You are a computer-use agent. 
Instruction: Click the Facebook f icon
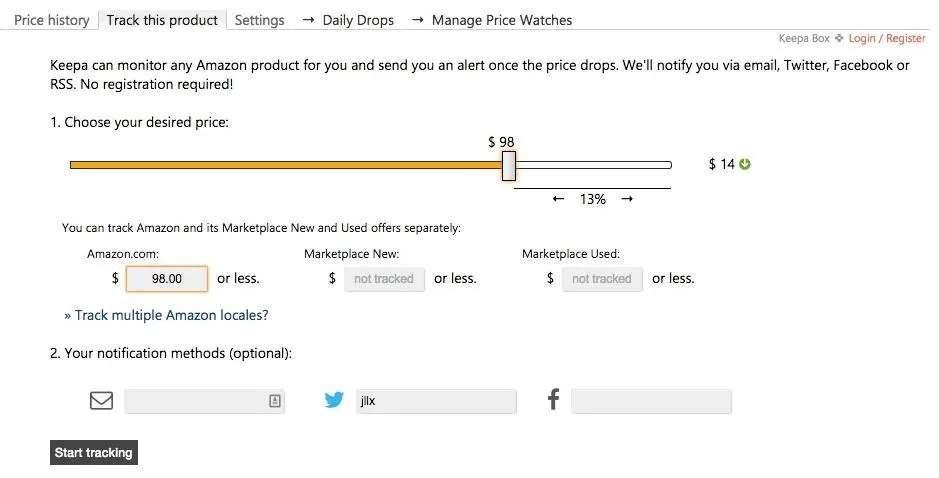pos(554,399)
